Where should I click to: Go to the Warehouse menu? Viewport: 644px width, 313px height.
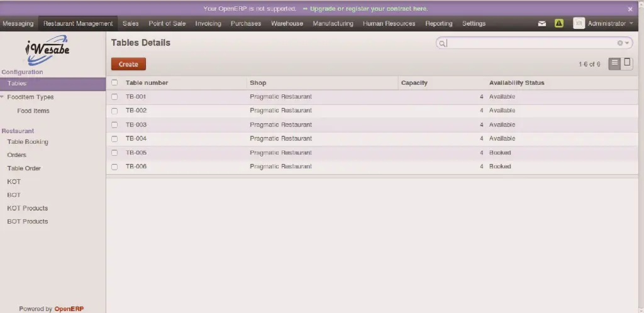click(x=287, y=24)
